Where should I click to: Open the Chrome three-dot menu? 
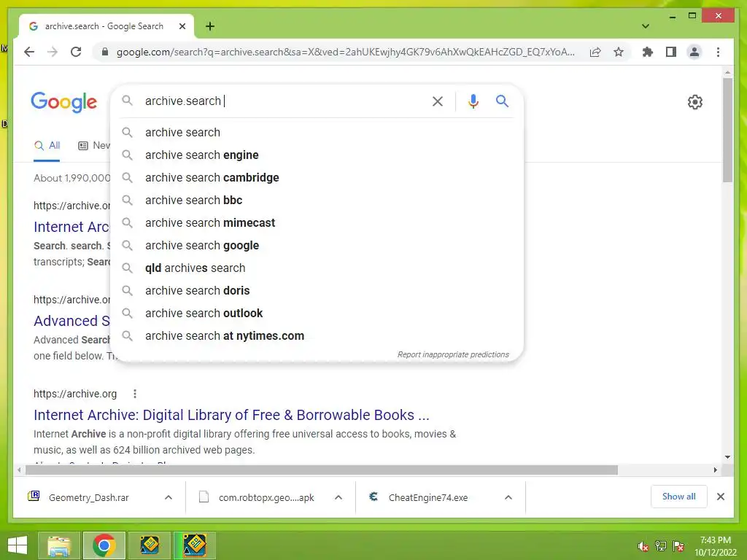point(718,52)
